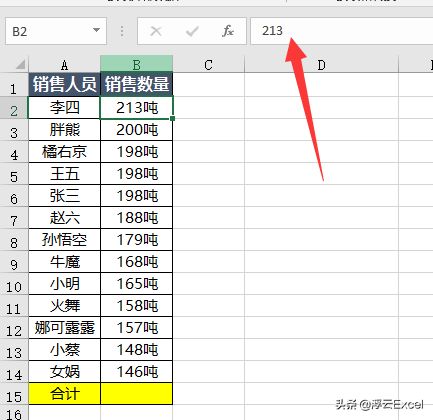This screenshot has width=433, height=420.
Task: Select row 4 header
Action: [x=14, y=152]
